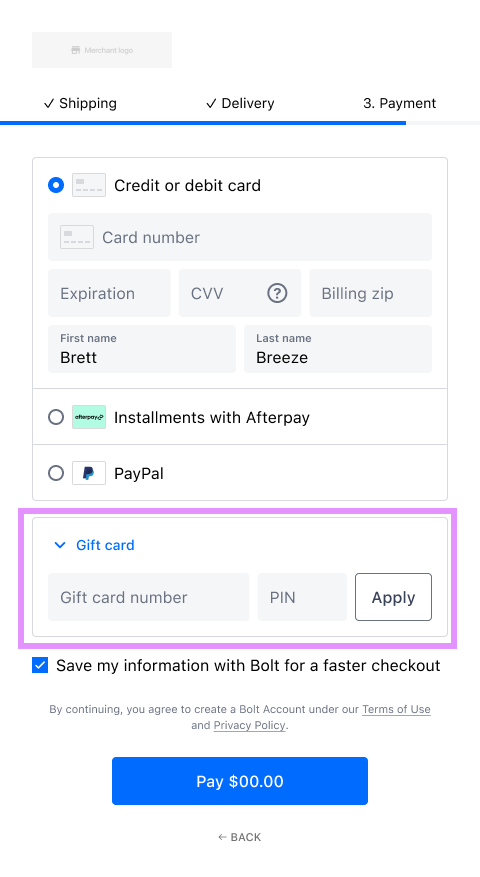Click the Merchant logo placeholder

tap(102, 50)
